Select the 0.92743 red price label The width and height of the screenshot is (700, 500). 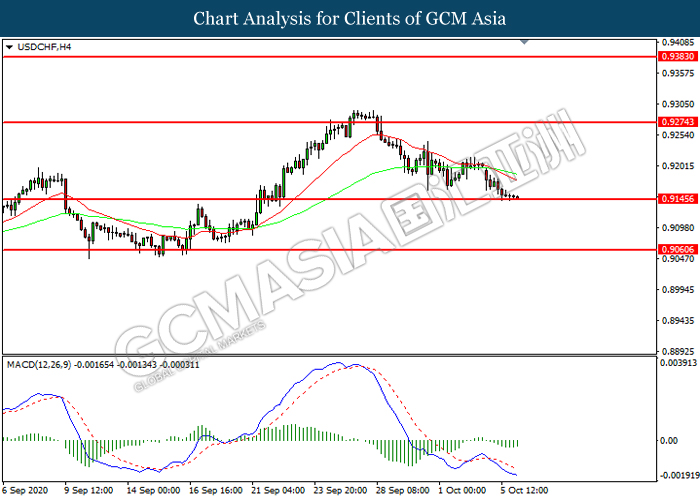678,122
